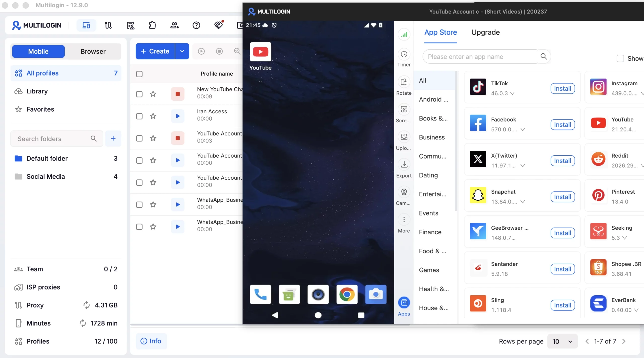Go to next page arrow in pagination
The image size is (644, 358).
[x=624, y=341]
